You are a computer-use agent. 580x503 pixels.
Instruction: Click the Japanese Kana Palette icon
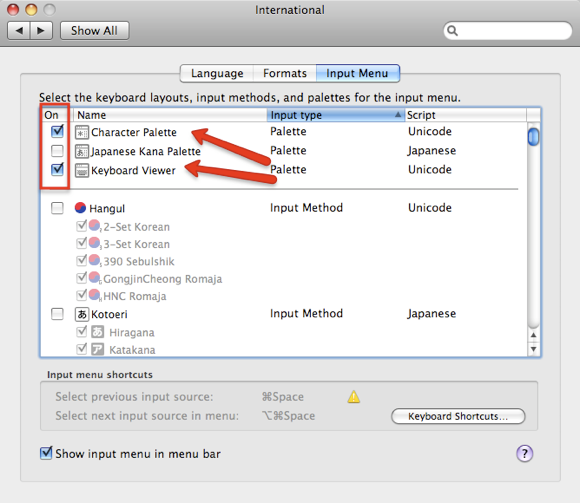pyautogui.click(x=82, y=151)
